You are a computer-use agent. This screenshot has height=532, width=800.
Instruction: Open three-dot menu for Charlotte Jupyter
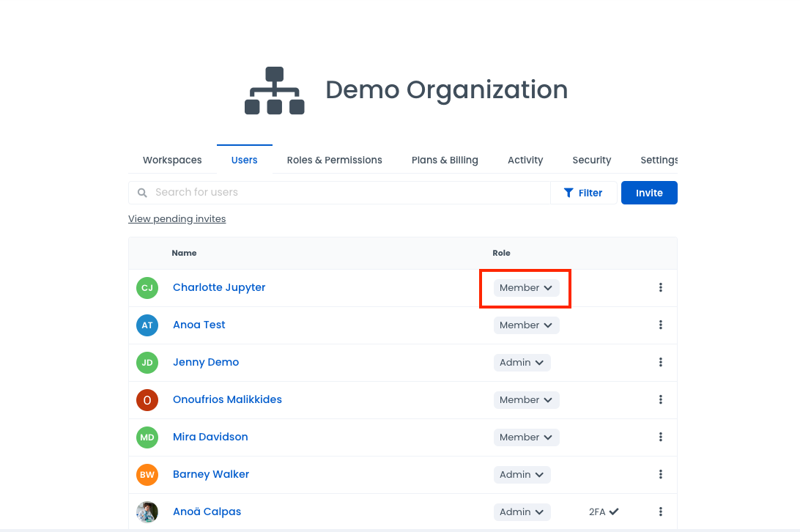pyautogui.click(x=660, y=288)
